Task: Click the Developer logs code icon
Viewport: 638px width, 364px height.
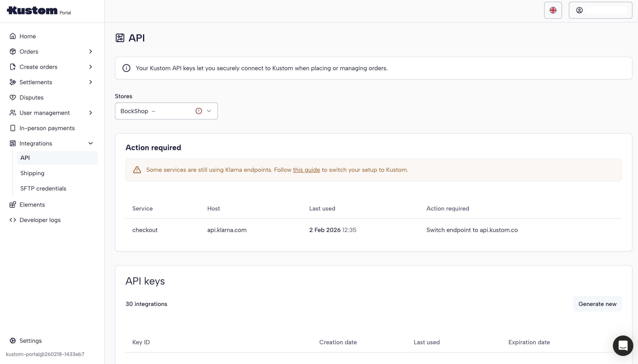Action: (x=13, y=220)
